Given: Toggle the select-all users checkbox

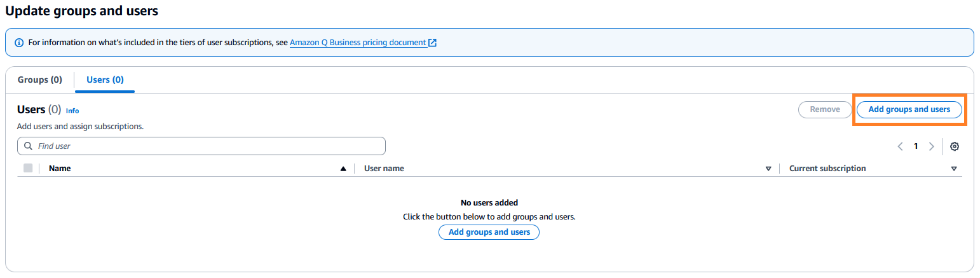Looking at the screenshot, I should tap(28, 169).
